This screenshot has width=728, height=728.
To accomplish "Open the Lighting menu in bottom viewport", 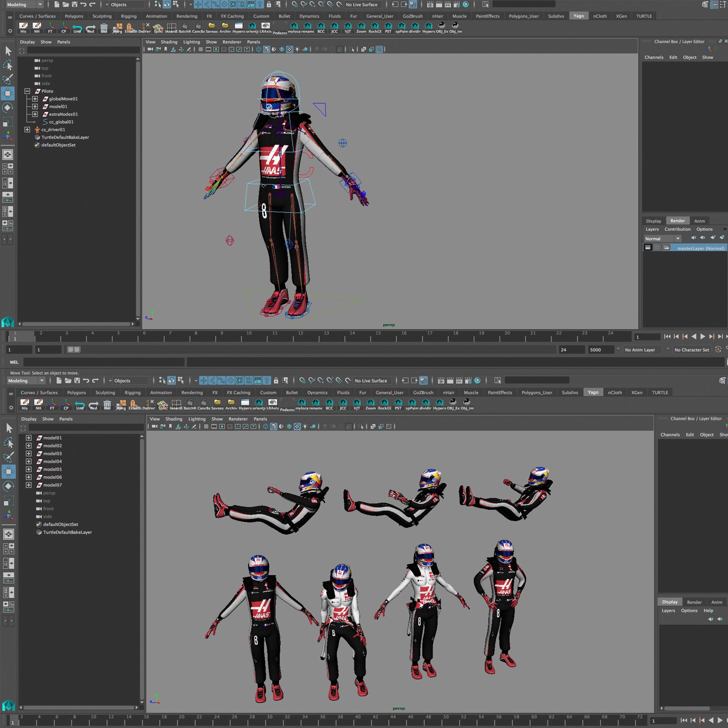I will [x=197, y=419].
